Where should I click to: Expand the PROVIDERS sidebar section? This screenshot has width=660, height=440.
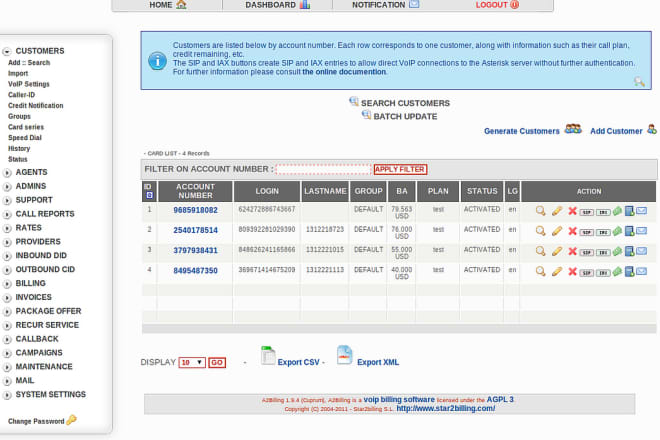7,242
